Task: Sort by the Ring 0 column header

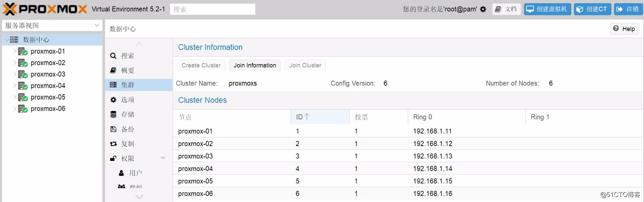Action: coord(466,117)
